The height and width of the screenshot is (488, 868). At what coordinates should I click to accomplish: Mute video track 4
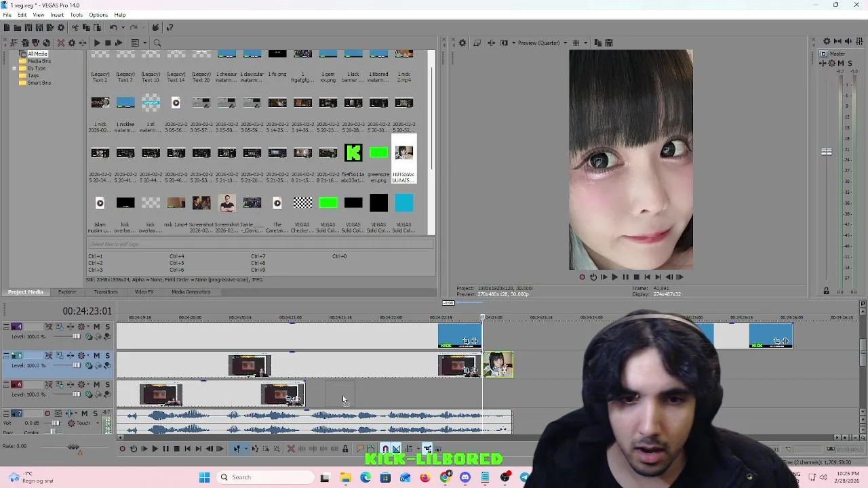click(97, 327)
